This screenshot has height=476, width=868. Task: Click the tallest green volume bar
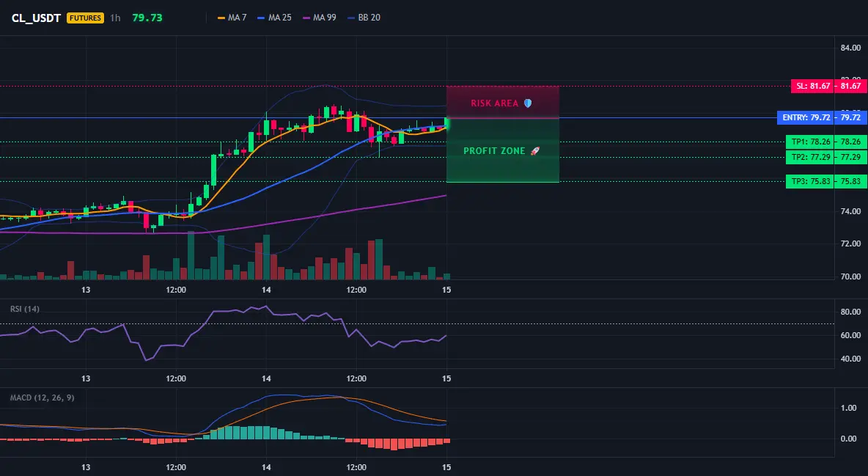[x=191, y=255]
